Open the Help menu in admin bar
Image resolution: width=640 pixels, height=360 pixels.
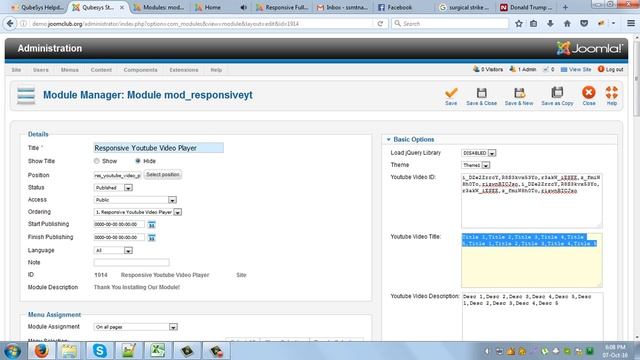216,70
